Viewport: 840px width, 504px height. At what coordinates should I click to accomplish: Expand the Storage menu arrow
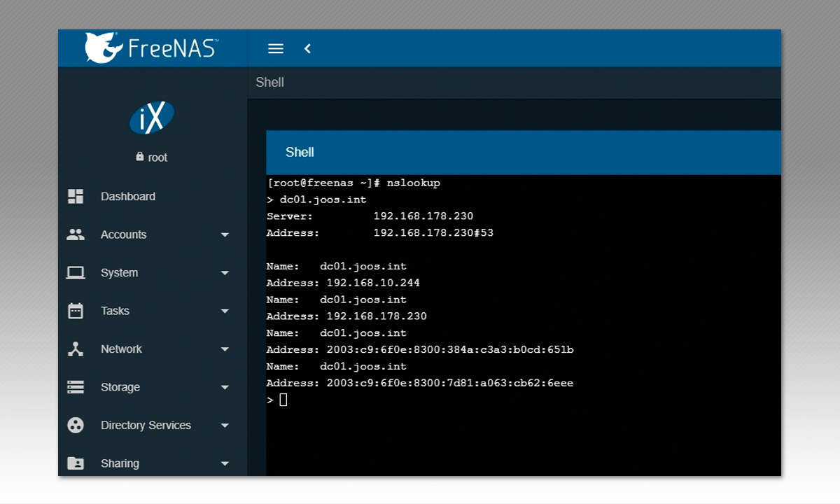[x=225, y=387]
